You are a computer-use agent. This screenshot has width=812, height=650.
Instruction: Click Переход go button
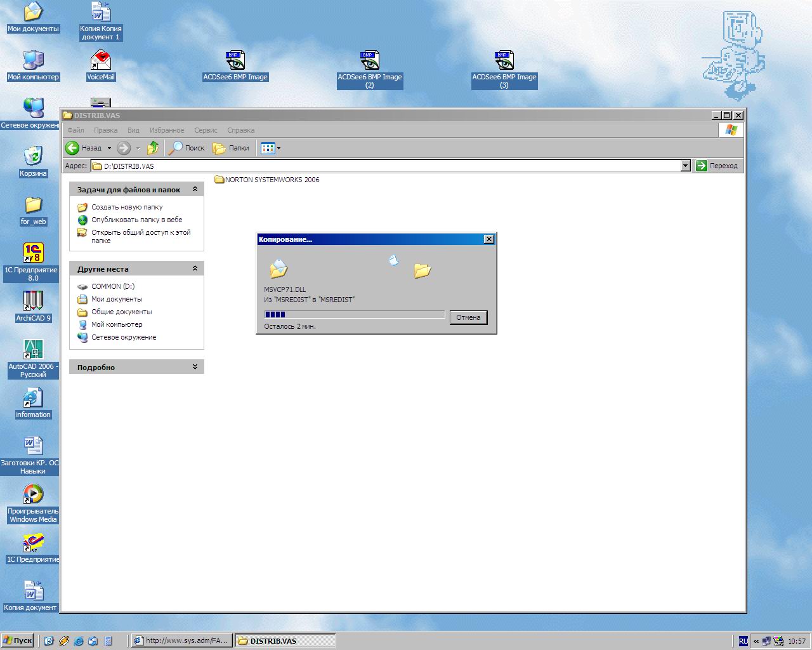(x=717, y=166)
